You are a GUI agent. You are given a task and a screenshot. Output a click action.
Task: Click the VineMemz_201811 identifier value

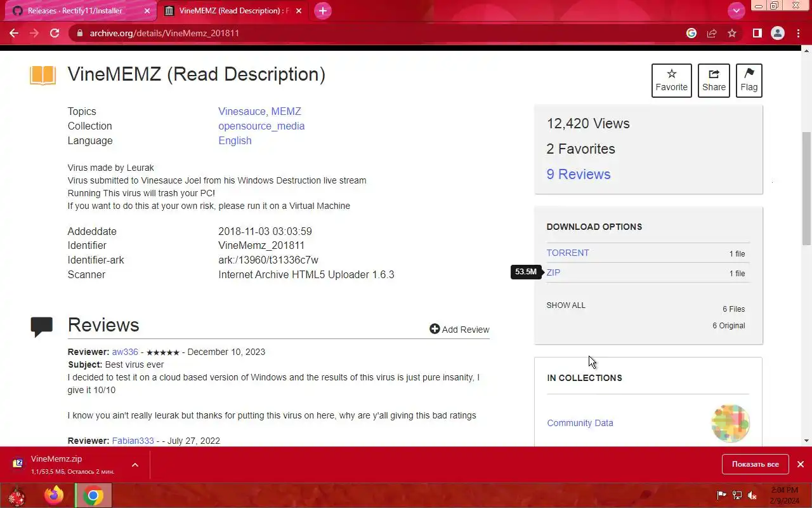pyautogui.click(x=261, y=245)
